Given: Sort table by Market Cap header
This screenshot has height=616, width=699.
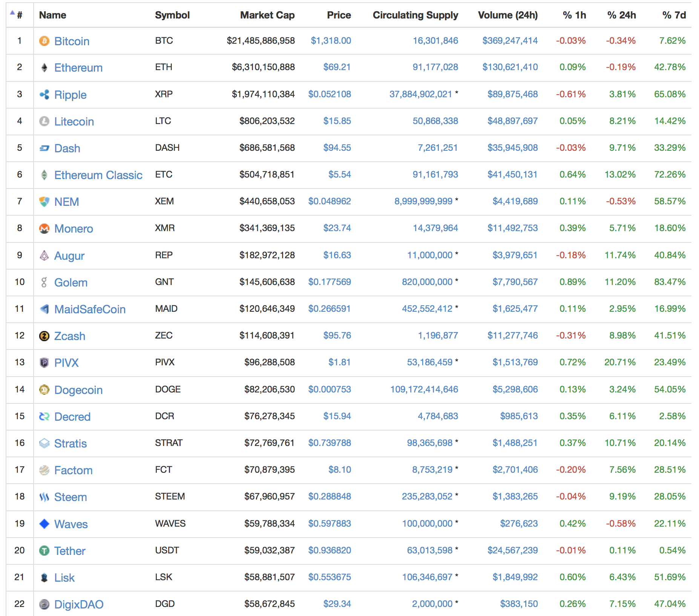Looking at the screenshot, I should click(267, 15).
